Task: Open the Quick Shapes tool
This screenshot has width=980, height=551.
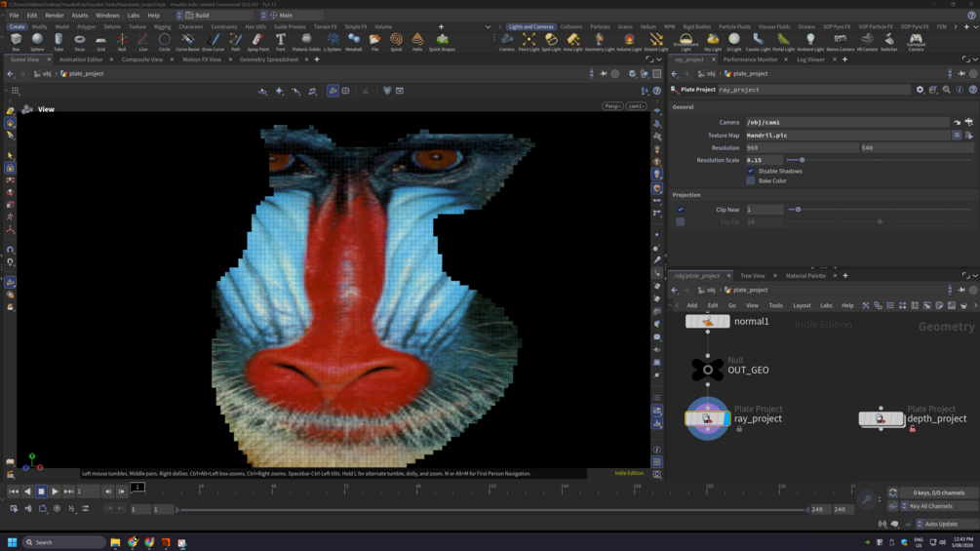Action: pyautogui.click(x=442, y=42)
